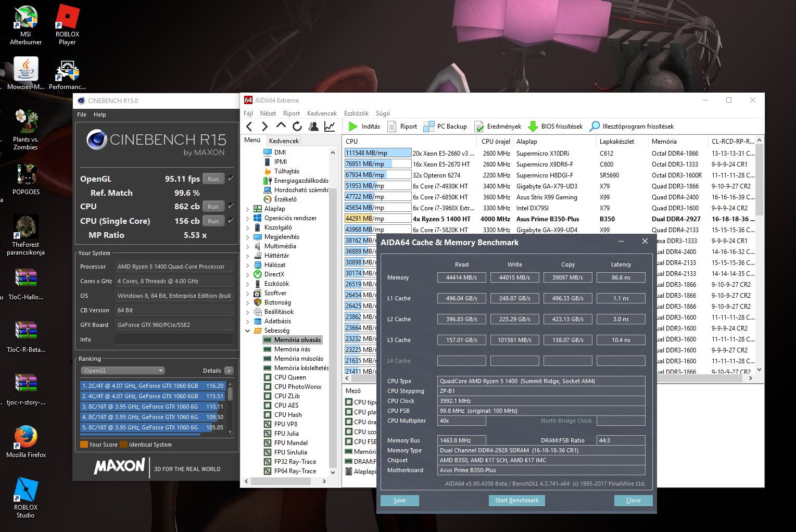
Task: Click Close button in benchmark dialog
Action: point(633,500)
